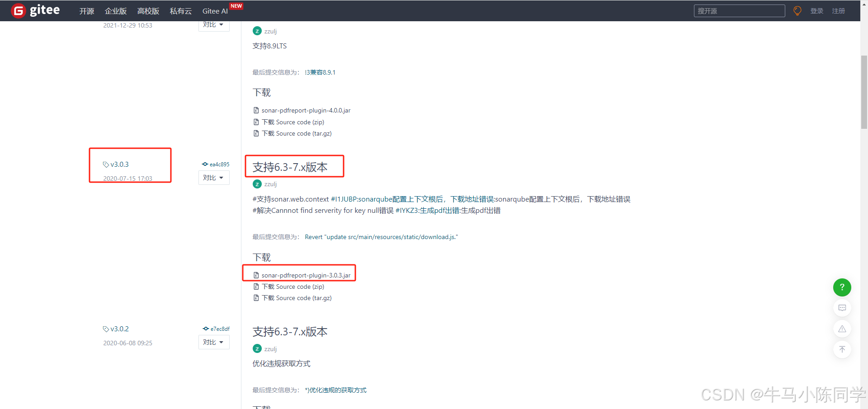Click the vertical page scrollbar thumb
This screenshot has width=868, height=409.
coord(864,92)
